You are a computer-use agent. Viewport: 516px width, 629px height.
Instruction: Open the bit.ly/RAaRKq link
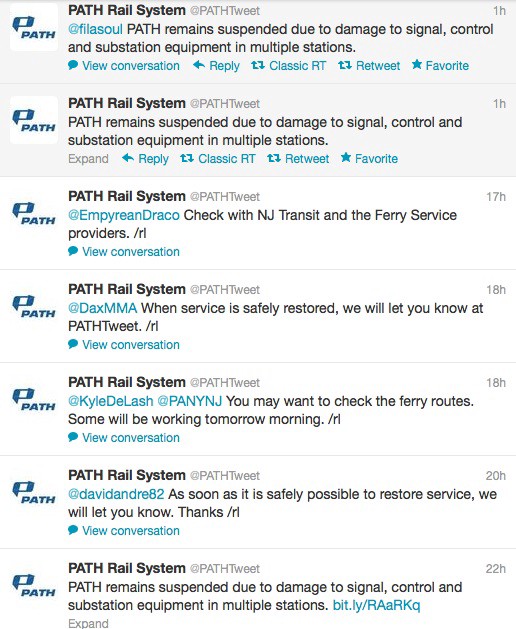[x=376, y=605]
